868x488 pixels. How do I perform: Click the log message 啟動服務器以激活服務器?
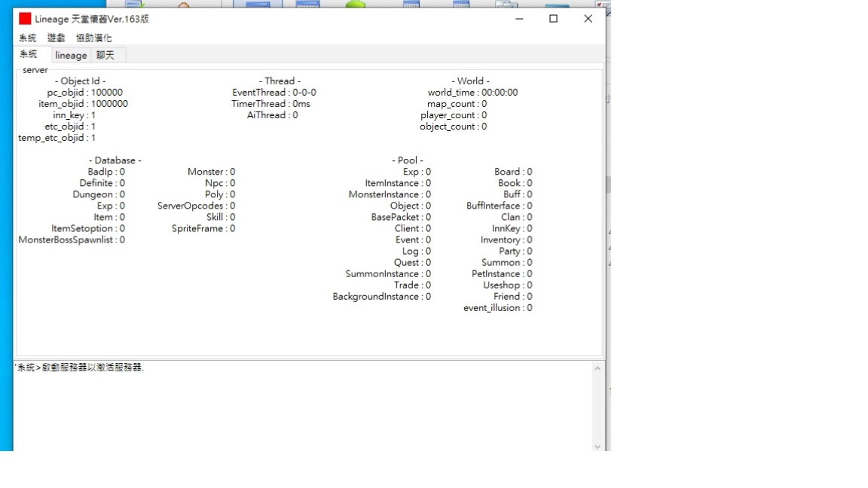(93, 368)
